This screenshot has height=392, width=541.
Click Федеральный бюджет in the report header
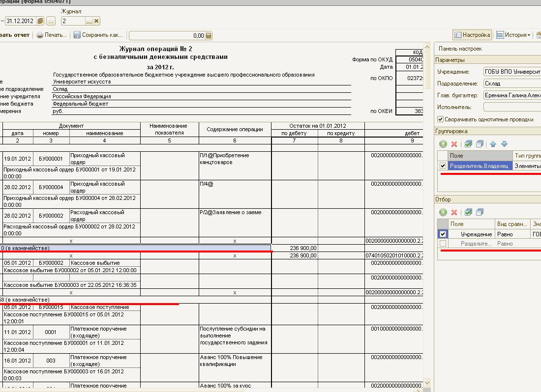(80, 104)
